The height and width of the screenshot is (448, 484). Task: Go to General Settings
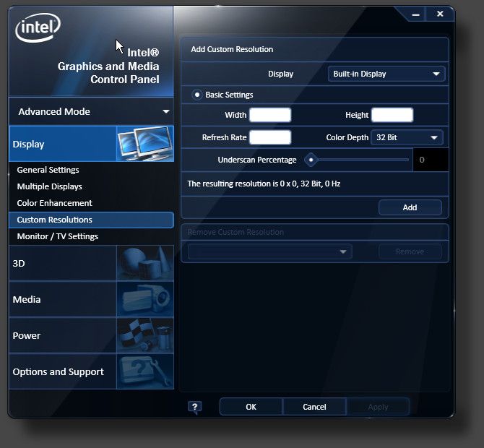(x=48, y=170)
